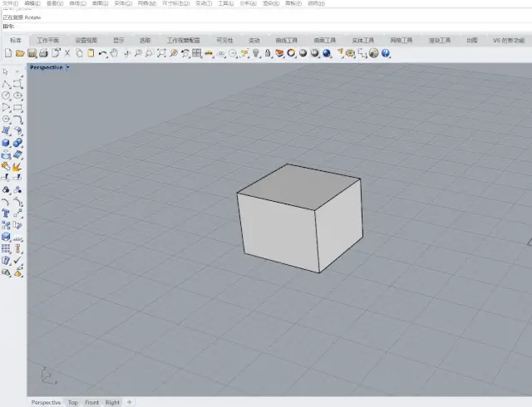Click the Array grid tool in sidebar
The height and width of the screenshot is (407, 532).
point(6,248)
